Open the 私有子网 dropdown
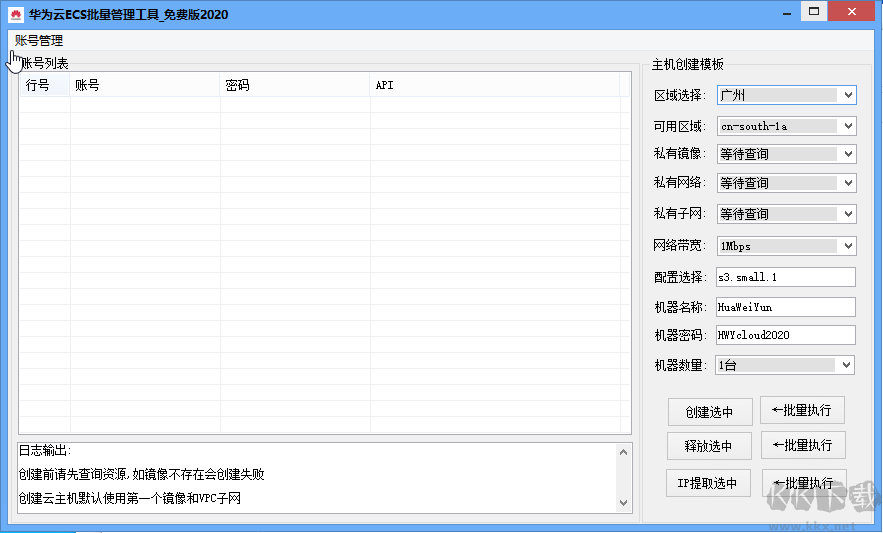 [787, 214]
